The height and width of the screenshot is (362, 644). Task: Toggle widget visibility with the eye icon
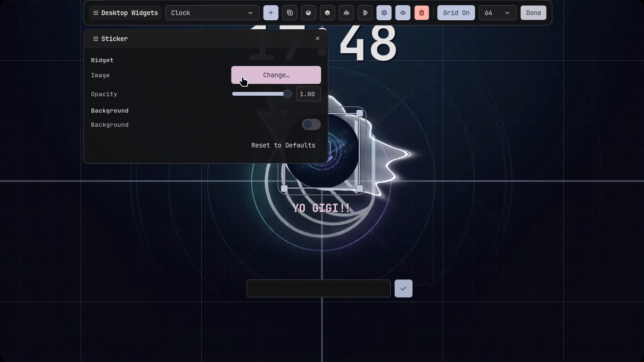point(403,13)
